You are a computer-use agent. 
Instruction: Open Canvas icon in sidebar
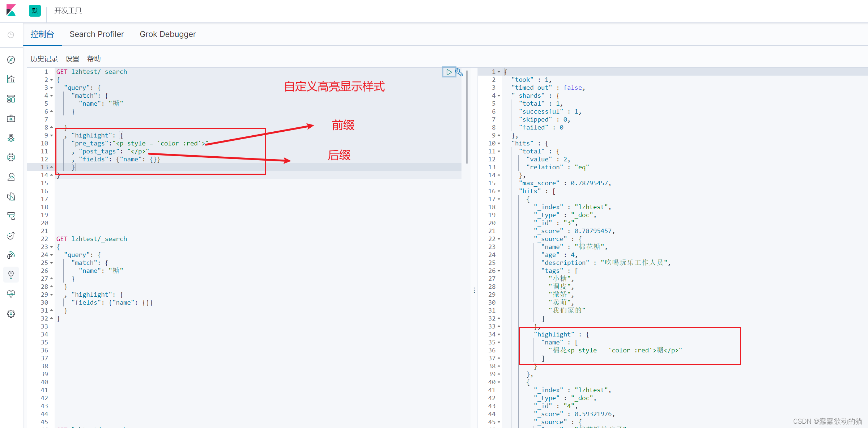click(x=11, y=118)
